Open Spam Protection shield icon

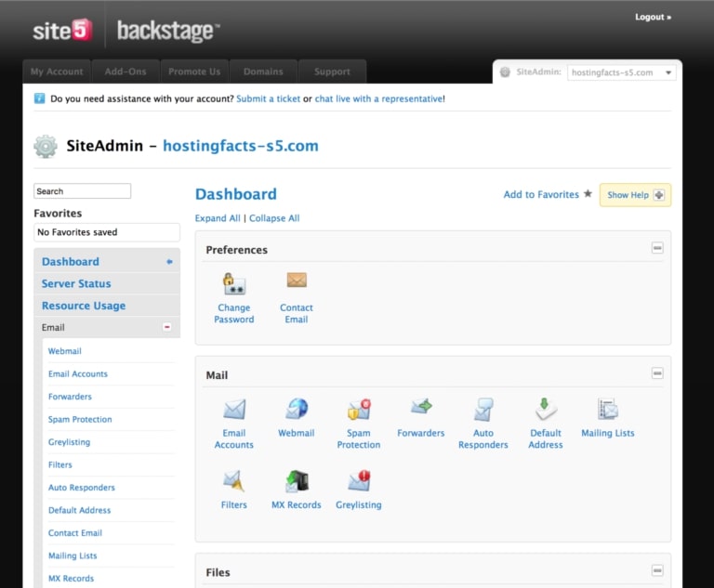click(359, 409)
